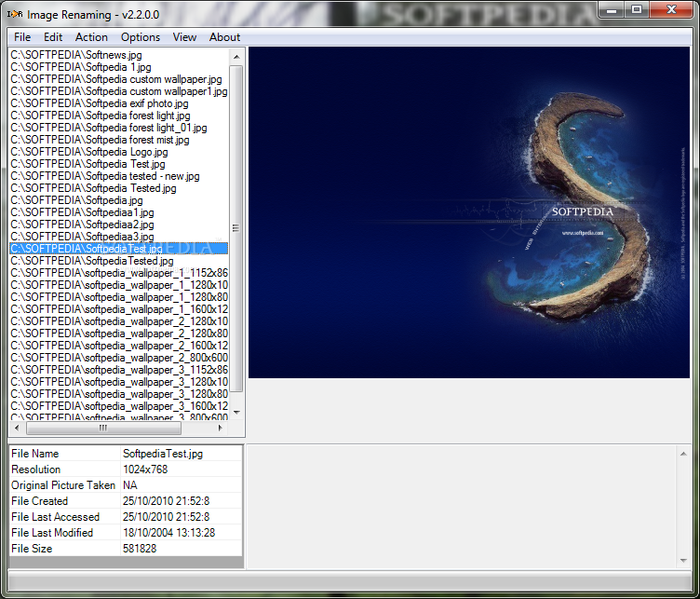
Task: Select Softpedia Logo.jpg entry
Action: pyautogui.click(x=119, y=152)
